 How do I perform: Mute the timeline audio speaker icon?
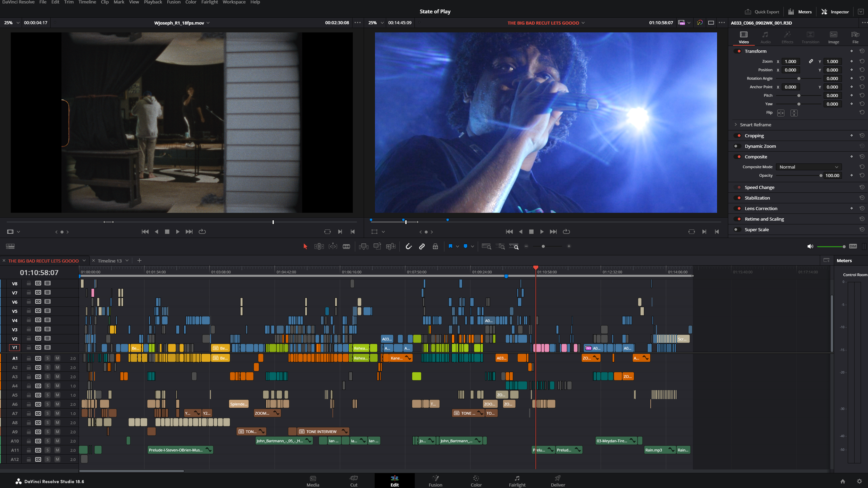(810, 246)
